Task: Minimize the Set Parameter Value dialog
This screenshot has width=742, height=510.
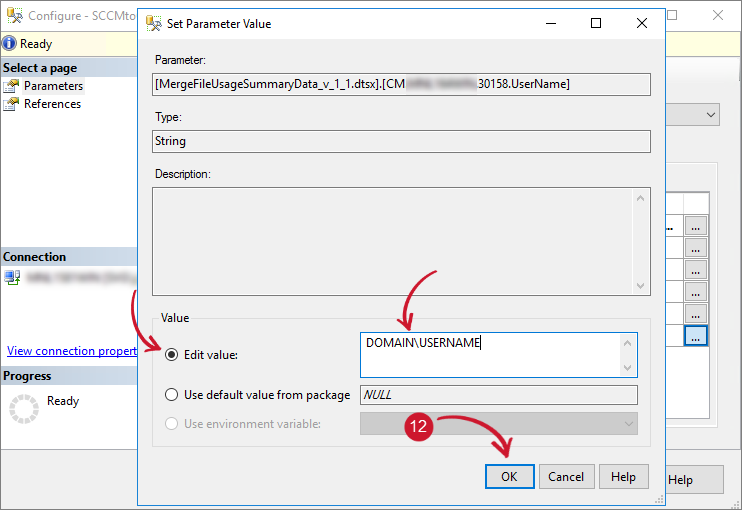Action: coord(551,23)
